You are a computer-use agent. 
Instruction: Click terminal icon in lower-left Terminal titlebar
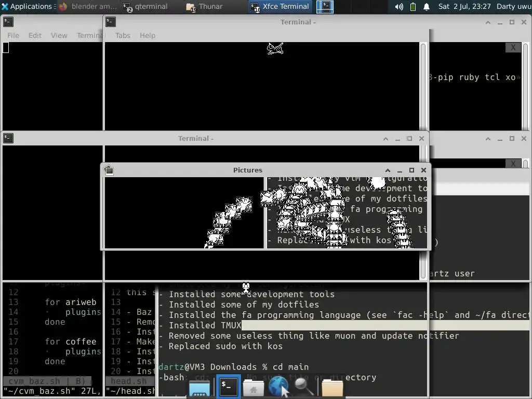[x=8, y=138]
